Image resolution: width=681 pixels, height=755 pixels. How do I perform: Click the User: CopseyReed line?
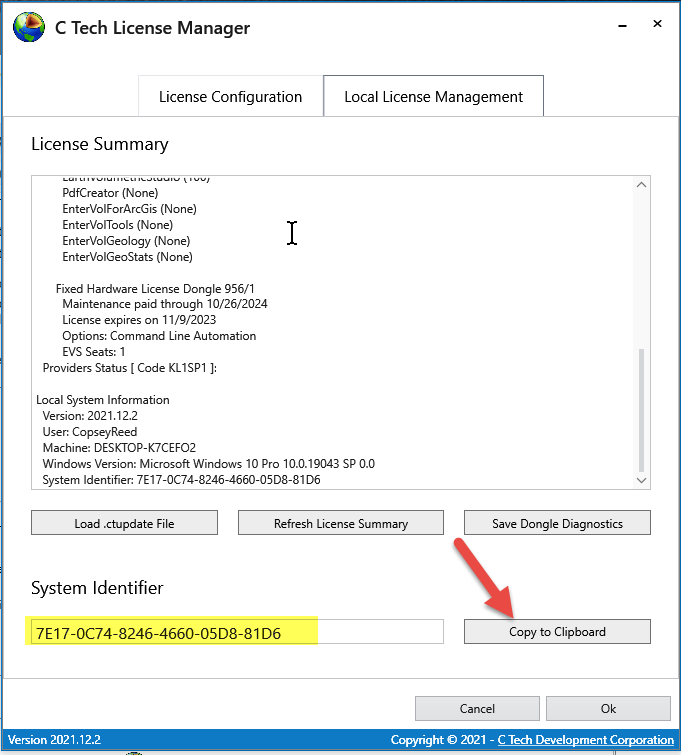(90, 431)
